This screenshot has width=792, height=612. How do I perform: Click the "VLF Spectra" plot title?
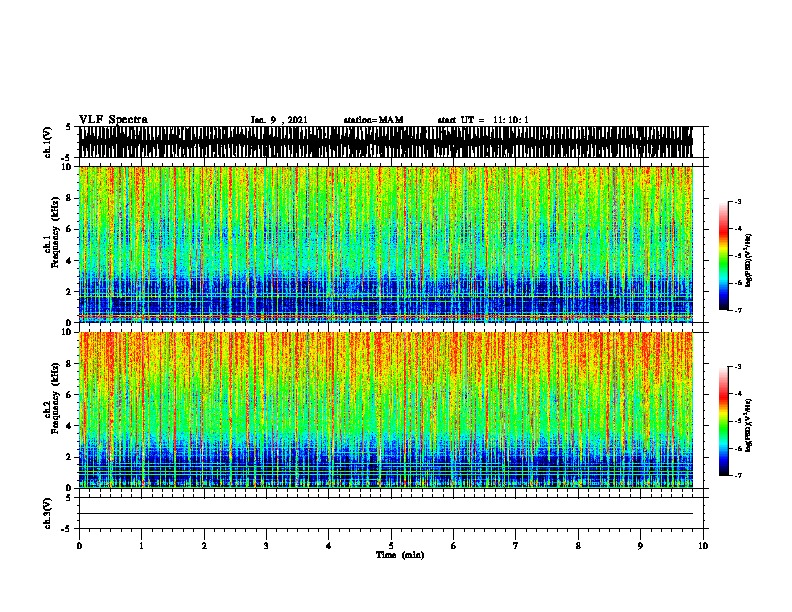pos(113,120)
